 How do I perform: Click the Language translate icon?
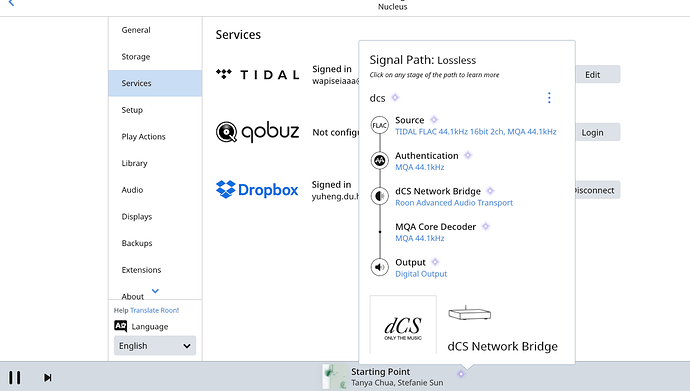click(120, 326)
